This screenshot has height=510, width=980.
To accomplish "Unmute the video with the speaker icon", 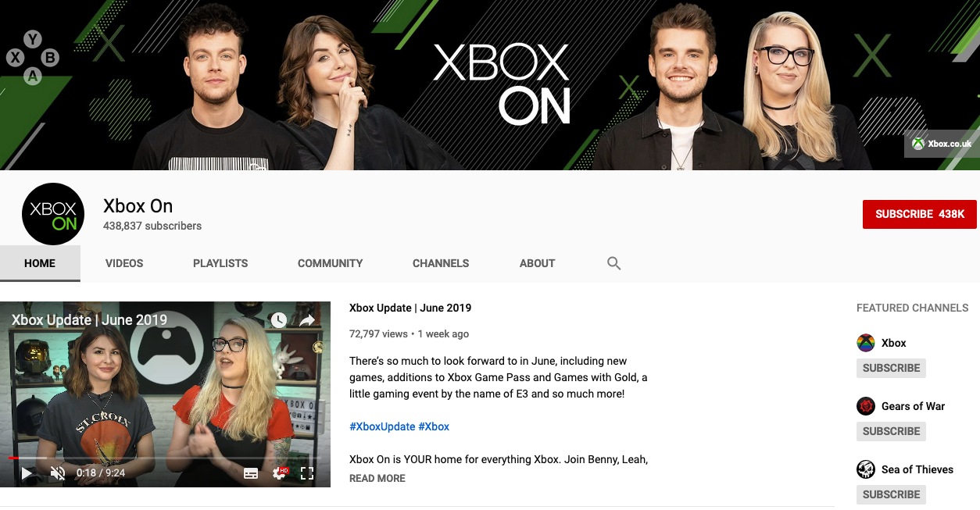I will (x=57, y=473).
